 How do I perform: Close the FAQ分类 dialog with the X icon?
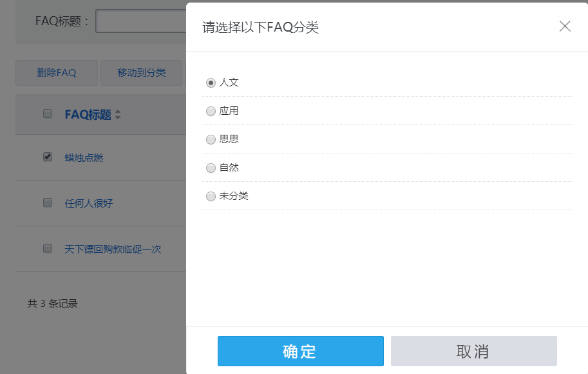pyautogui.click(x=565, y=26)
